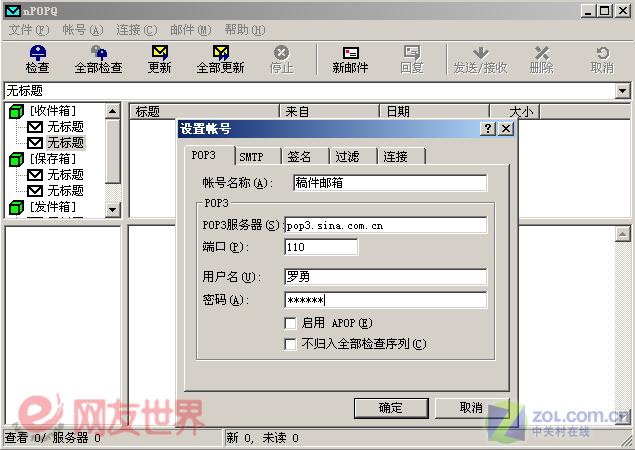Switch to the POP3 tab
This screenshot has height=450, width=635.
coord(209,155)
